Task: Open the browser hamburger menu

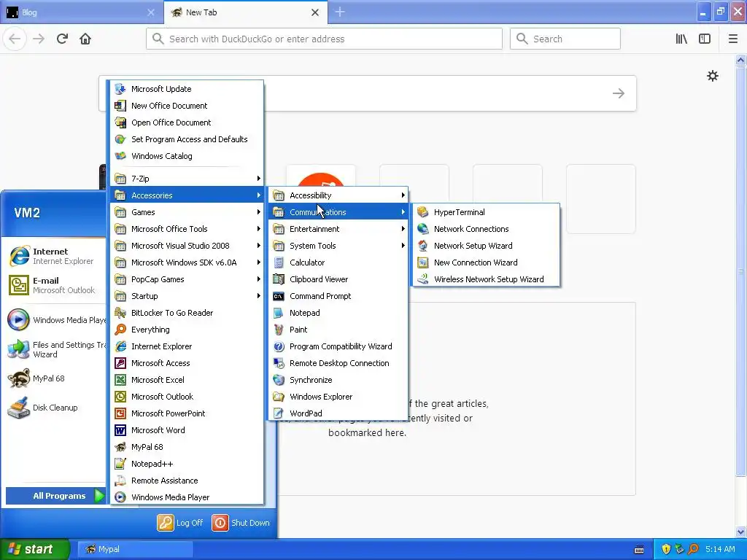Action: coord(732,39)
